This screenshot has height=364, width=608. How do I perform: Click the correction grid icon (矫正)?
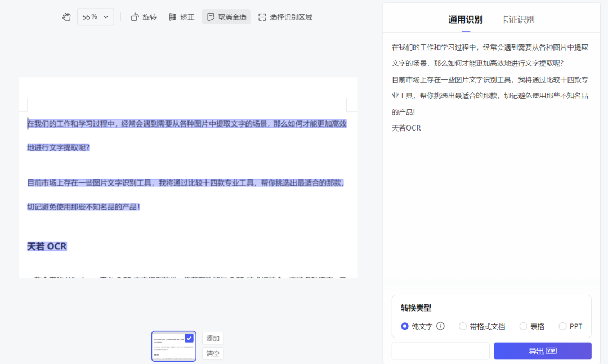click(173, 17)
